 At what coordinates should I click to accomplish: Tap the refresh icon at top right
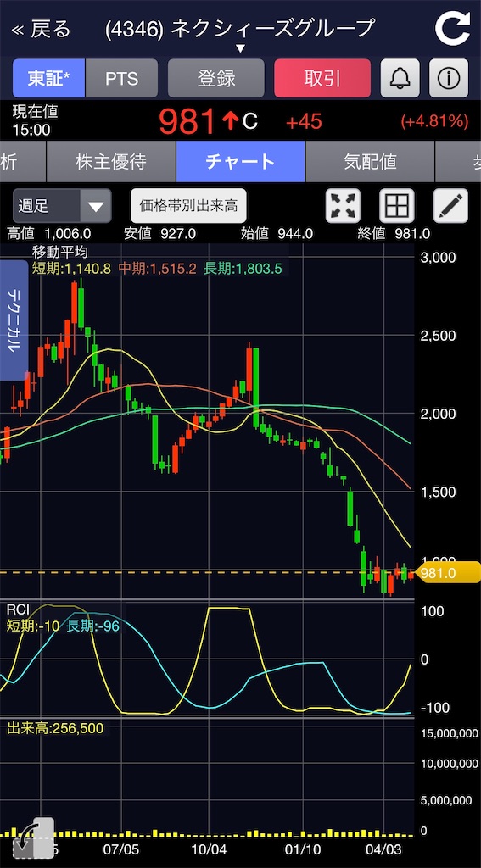click(452, 28)
